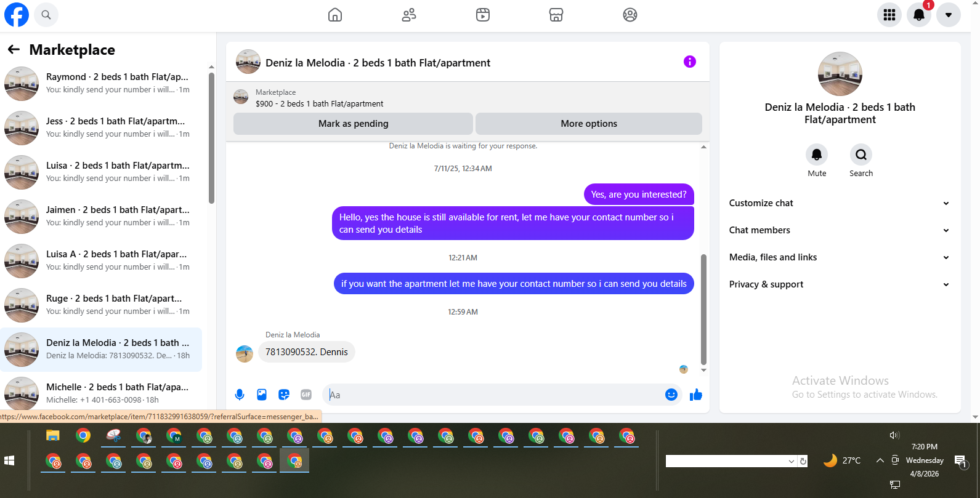Screen dimensions: 980x498
Task: Click 'Yes, are you interested?' message
Action: pyautogui.click(x=639, y=195)
